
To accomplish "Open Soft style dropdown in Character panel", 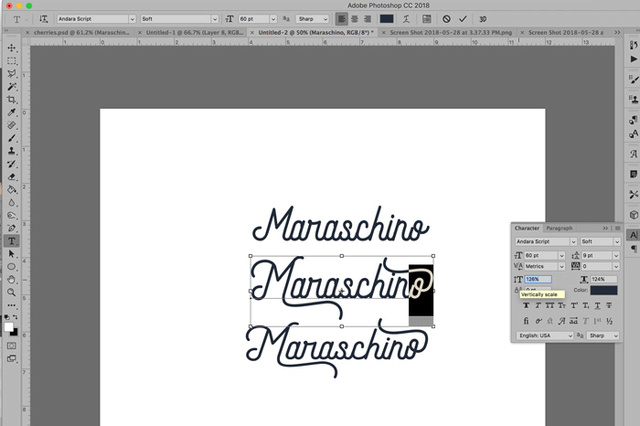I will (x=617, y=242).
